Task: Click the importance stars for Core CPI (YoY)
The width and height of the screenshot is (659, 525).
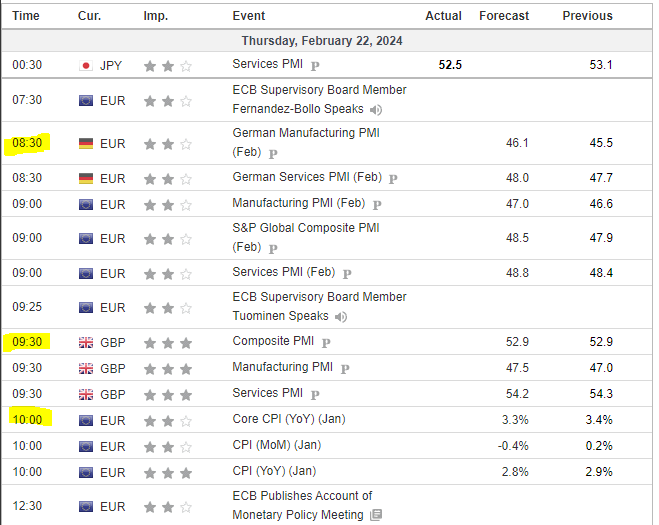Action: pyautogui.click(x=167, y=420)
